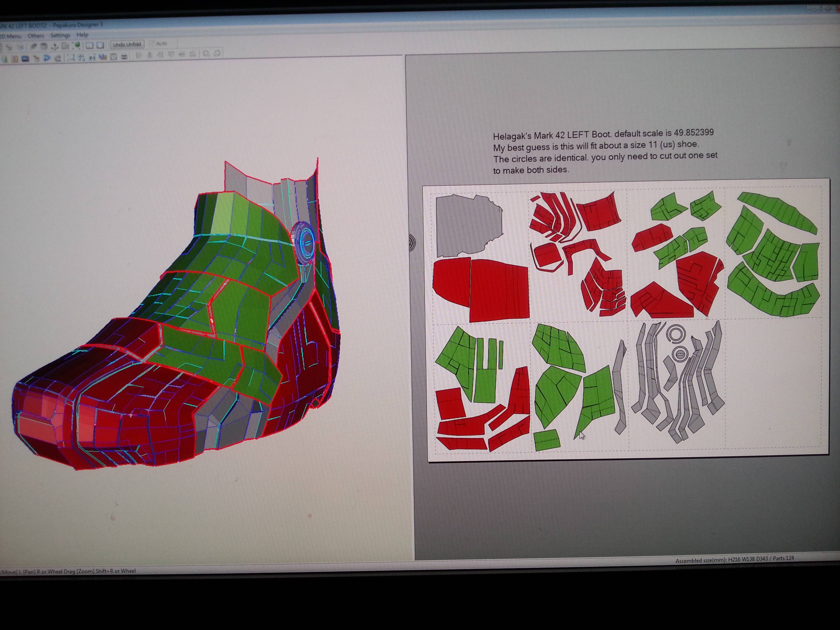Click the first window layout icon
This screenshot has width=840, height=630.
tap(90, 46)
